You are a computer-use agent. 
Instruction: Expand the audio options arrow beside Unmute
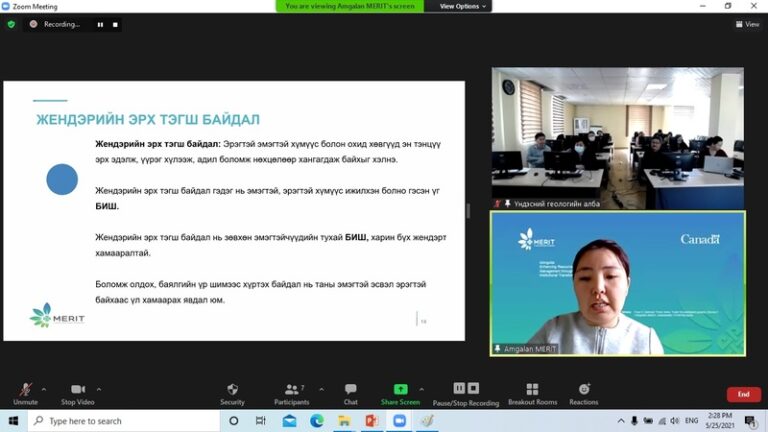click(44, 389)
